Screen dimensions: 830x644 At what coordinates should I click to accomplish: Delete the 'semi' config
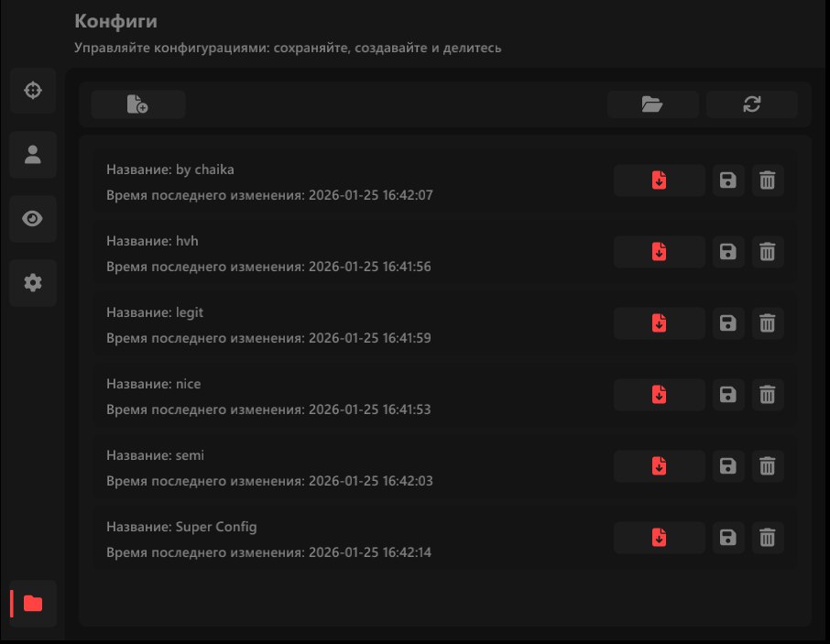768,465
